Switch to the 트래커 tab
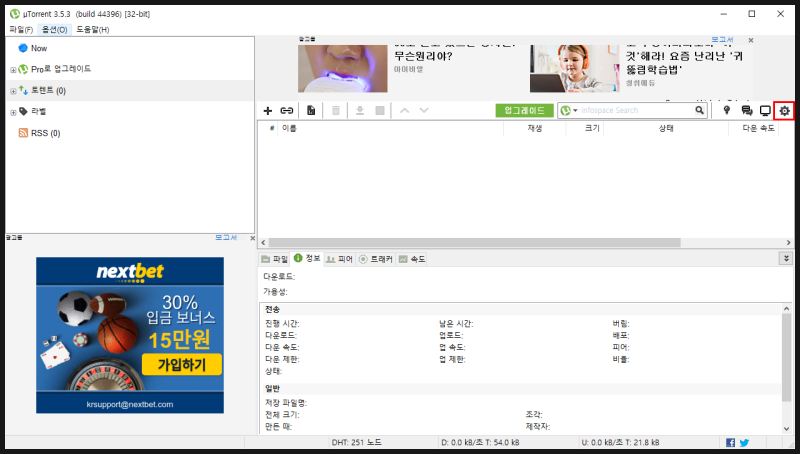 376,259
